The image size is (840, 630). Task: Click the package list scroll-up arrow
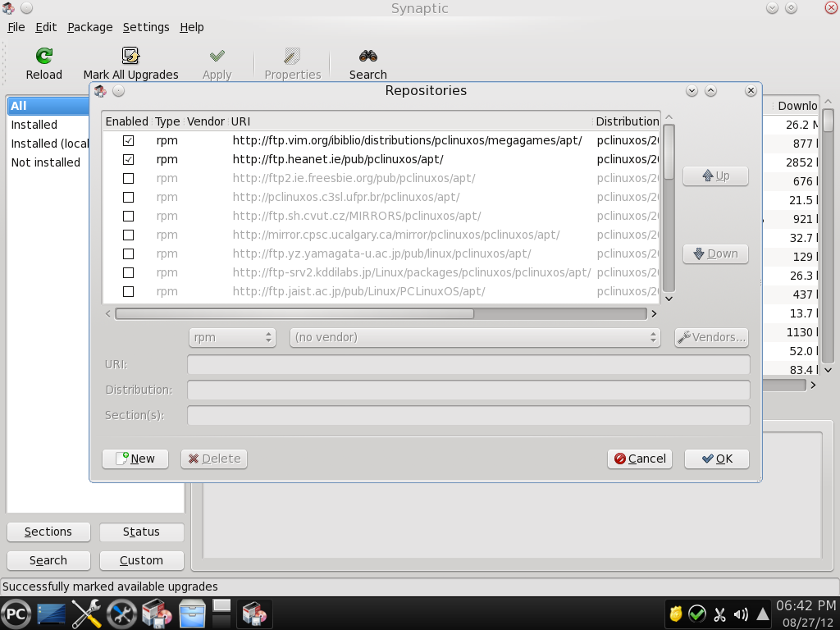[x=829, y=102]
